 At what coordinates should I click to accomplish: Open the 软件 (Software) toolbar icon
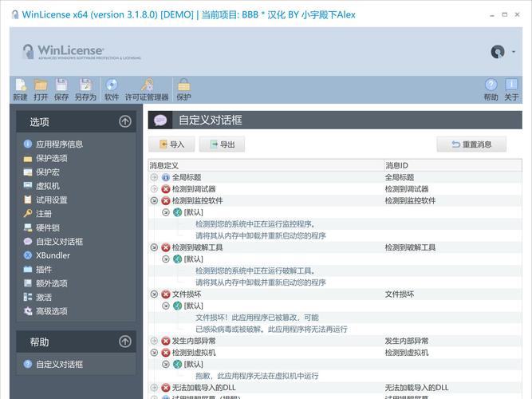tap(112, 86)
